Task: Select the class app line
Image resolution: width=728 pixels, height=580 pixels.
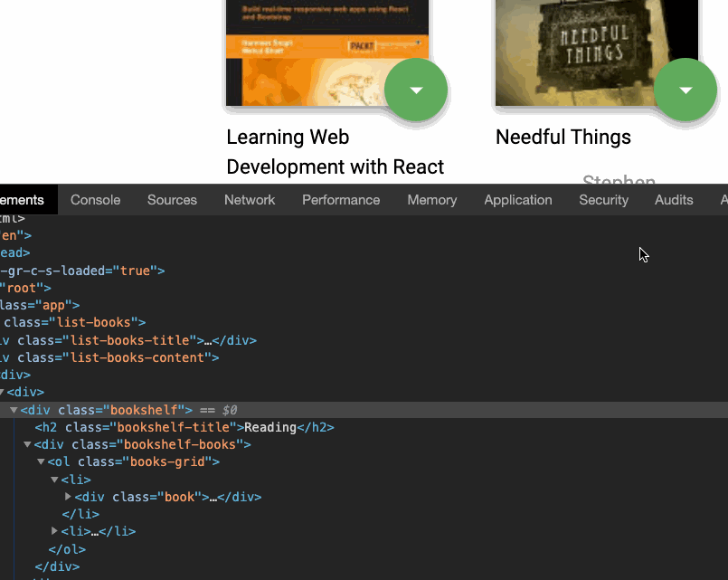Action: point(40,305)
